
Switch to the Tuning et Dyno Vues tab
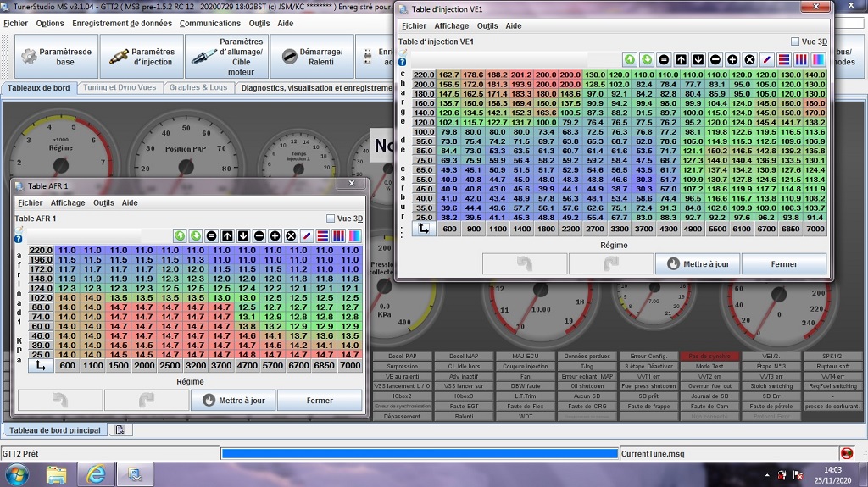[x=120, y=87]
